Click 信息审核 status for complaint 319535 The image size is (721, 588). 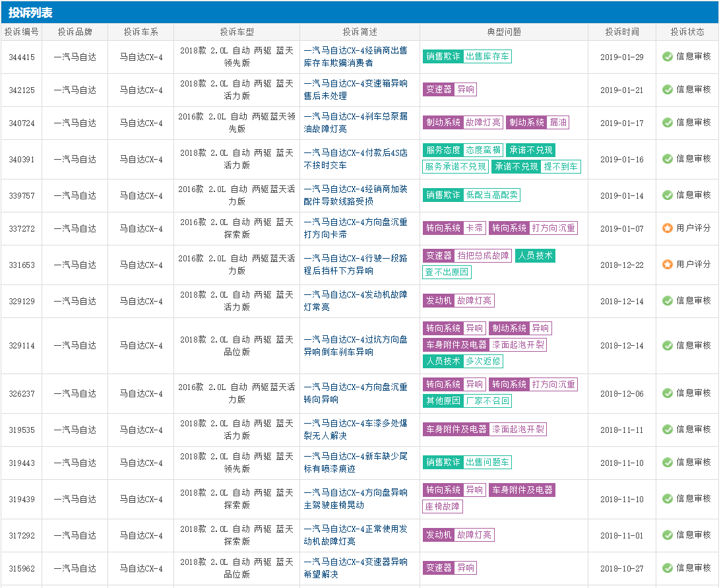point(693,430)
